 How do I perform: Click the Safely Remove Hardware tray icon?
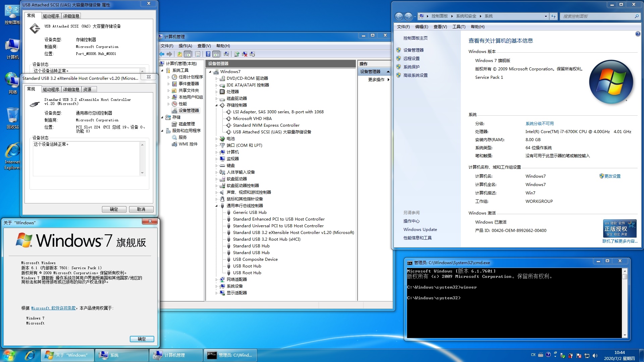pos(563,355)
